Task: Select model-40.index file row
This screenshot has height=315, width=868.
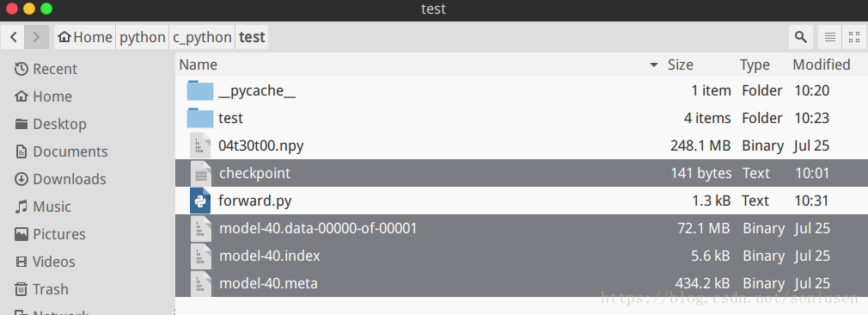Action: point(522,256)
